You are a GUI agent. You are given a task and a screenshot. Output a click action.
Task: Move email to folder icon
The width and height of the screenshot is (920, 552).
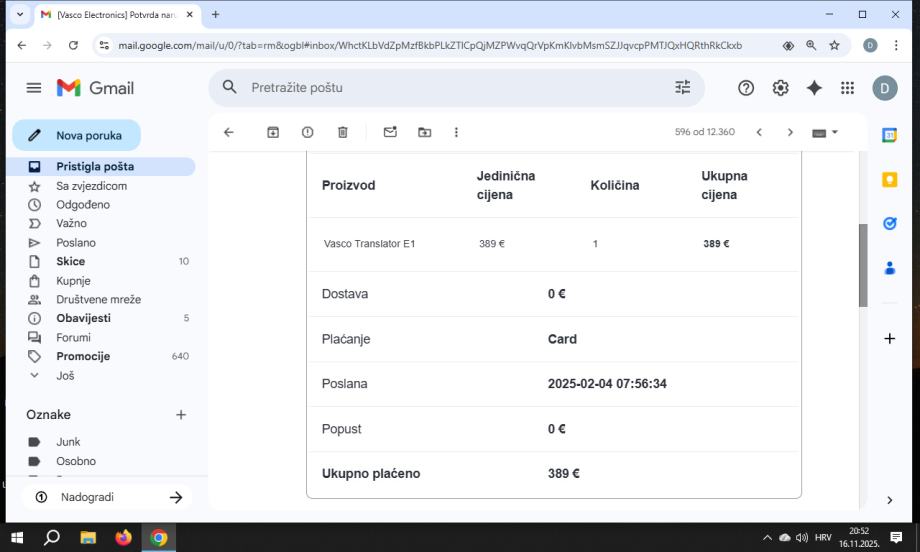(x=424, y=132)
